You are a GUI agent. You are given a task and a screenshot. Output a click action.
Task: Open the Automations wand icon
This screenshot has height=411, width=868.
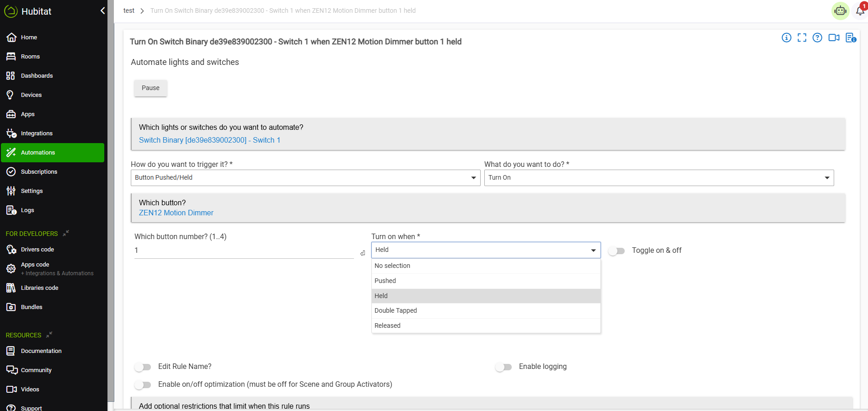[x=11, y=153]
